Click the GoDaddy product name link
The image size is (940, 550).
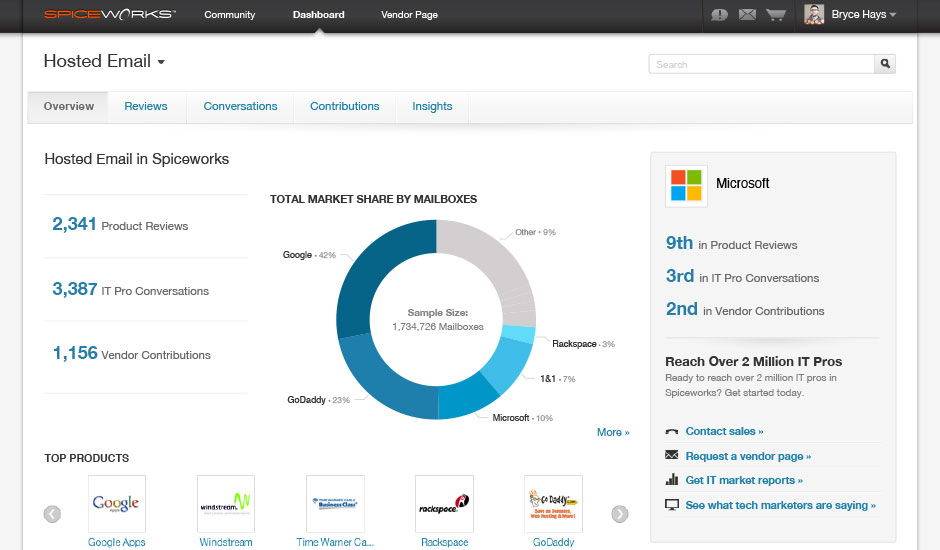coord(553,542)
